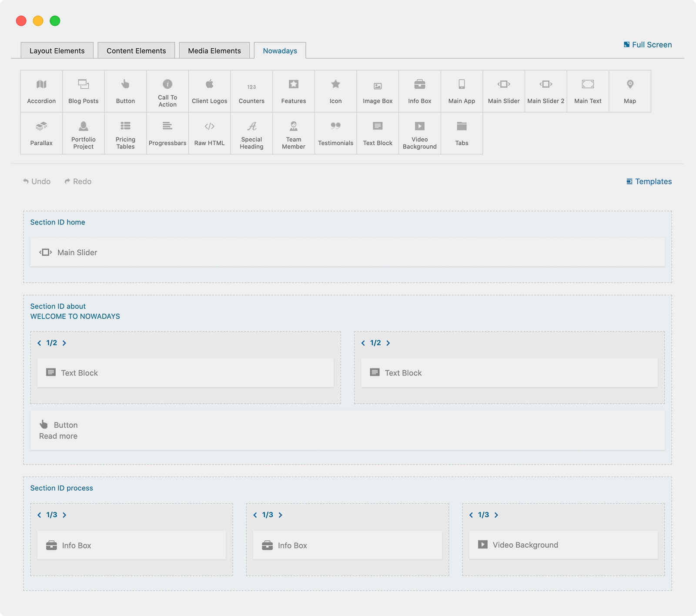Switch to the Layout Elements tab

point(57,50)
